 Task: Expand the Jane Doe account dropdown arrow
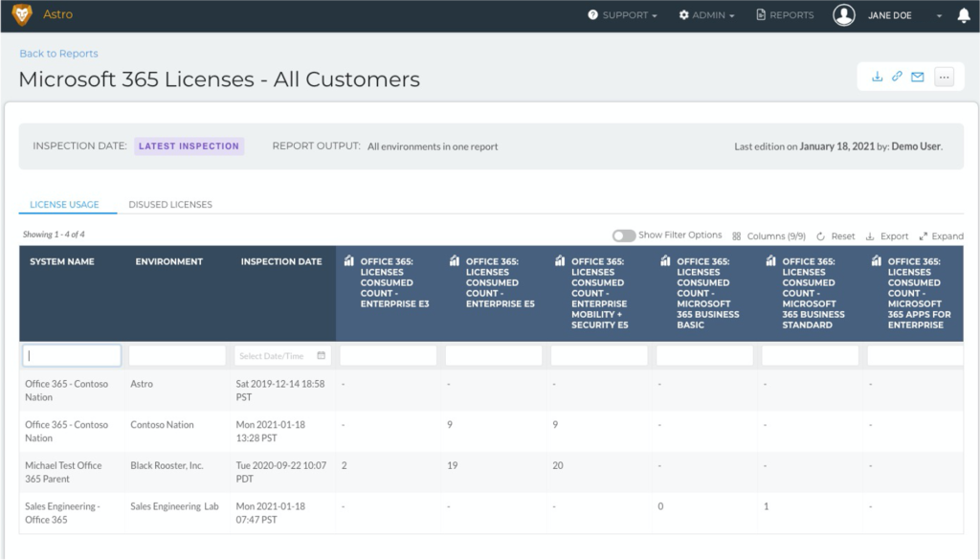pyautogui.click(x=939, y=16)
